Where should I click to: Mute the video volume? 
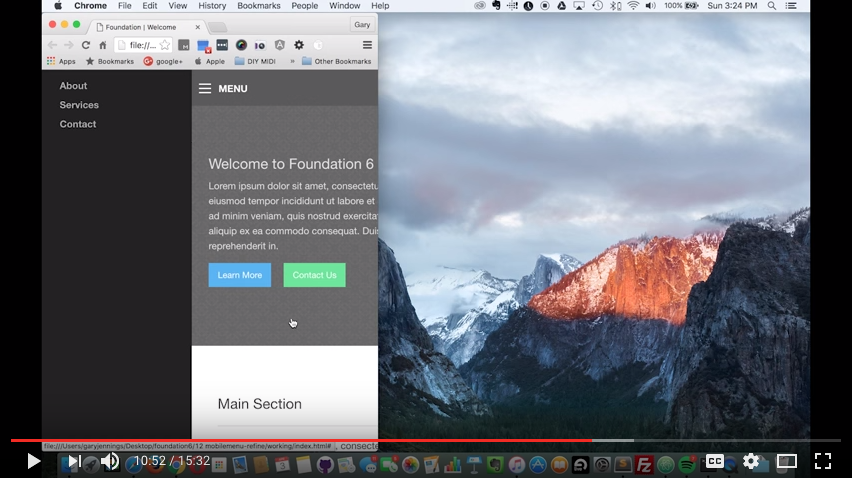pos(110,461)
